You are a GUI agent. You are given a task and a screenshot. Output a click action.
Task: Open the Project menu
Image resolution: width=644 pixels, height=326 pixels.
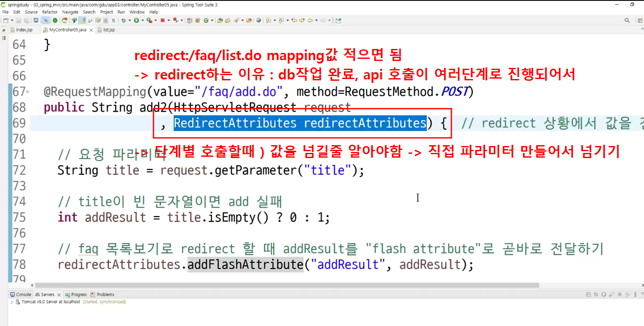coord(107,12)
